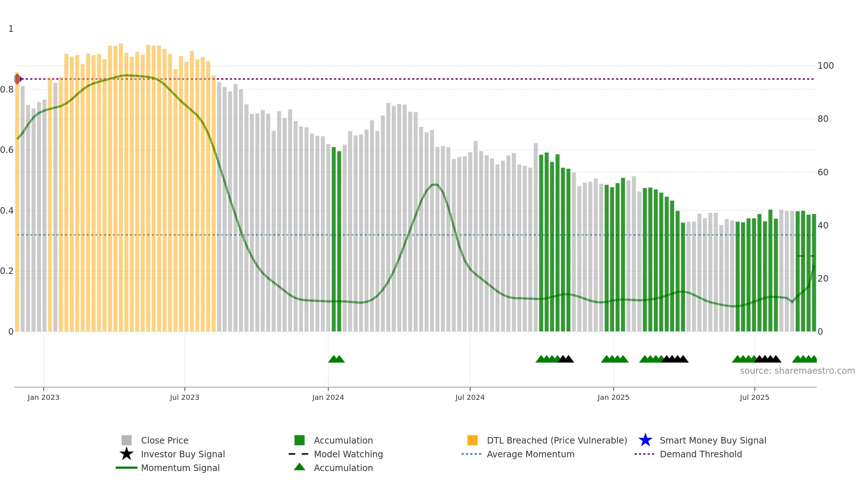
Task: Click the green Accumulation square legend swatch
Action: point(299,440)
